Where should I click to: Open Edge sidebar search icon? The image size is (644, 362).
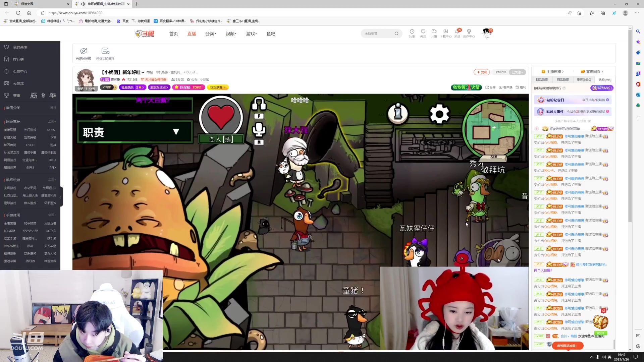638,32
